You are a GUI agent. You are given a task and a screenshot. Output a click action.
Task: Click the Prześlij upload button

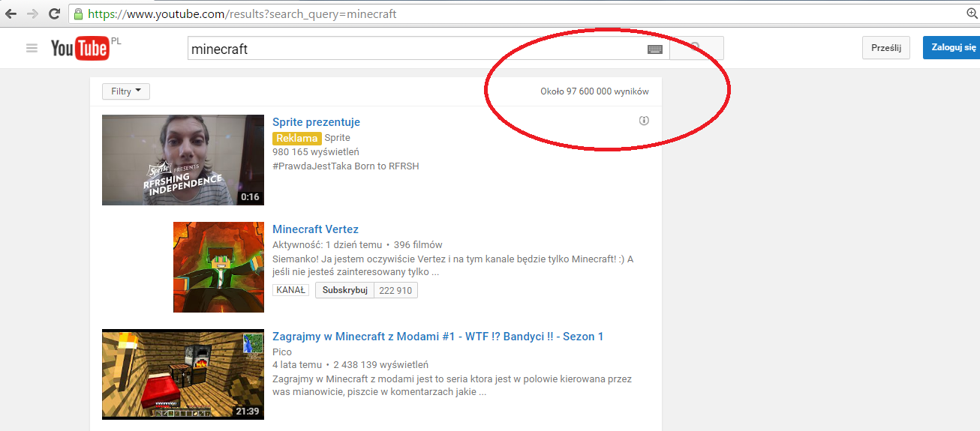(x=886, y=47)
